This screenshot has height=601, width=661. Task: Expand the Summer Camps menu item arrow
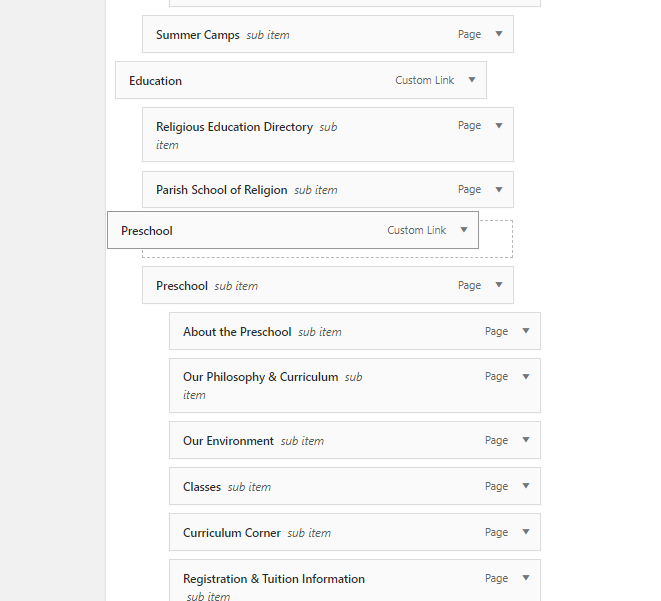coord(499,34)
